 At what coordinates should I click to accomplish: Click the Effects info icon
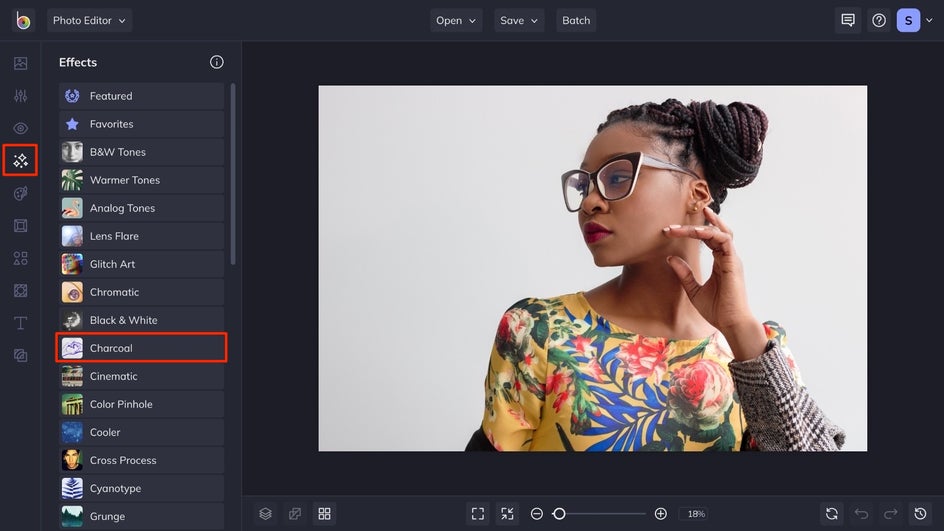pyautogui.click(x=217, y=62)
